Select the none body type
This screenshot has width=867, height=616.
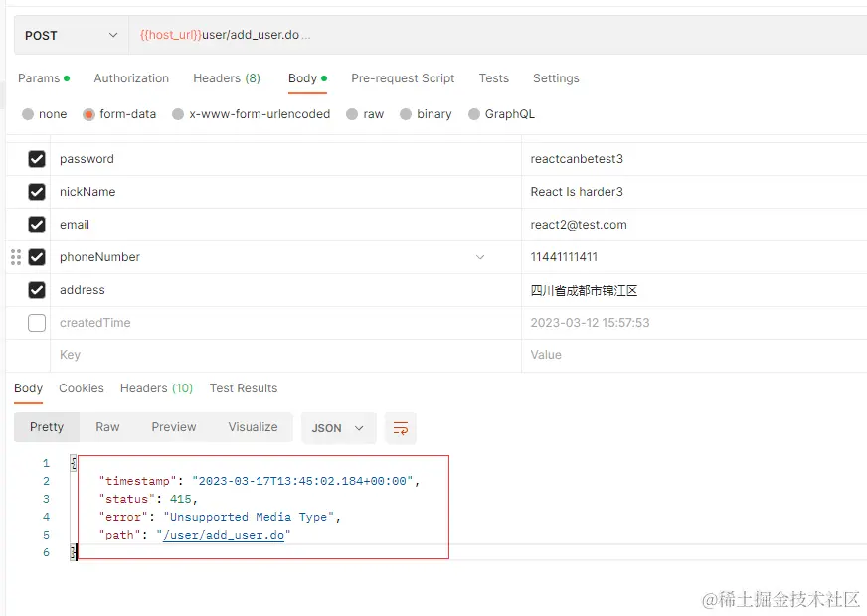(x=28, y=114)
